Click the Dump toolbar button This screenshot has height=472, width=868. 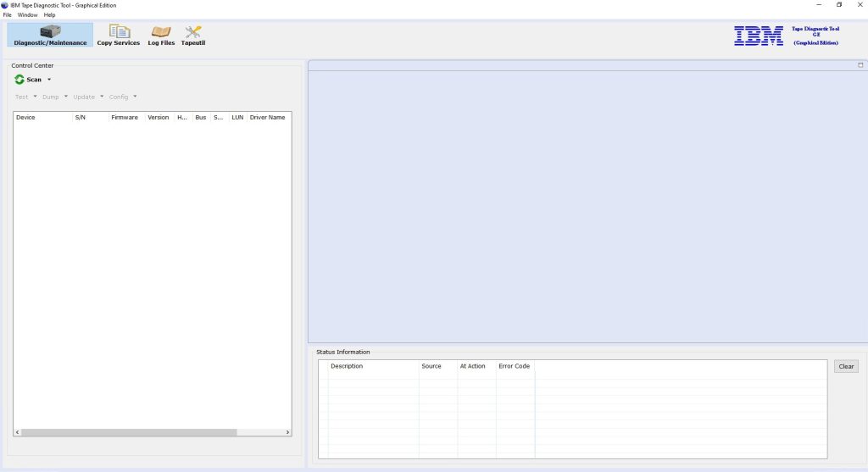50,97
